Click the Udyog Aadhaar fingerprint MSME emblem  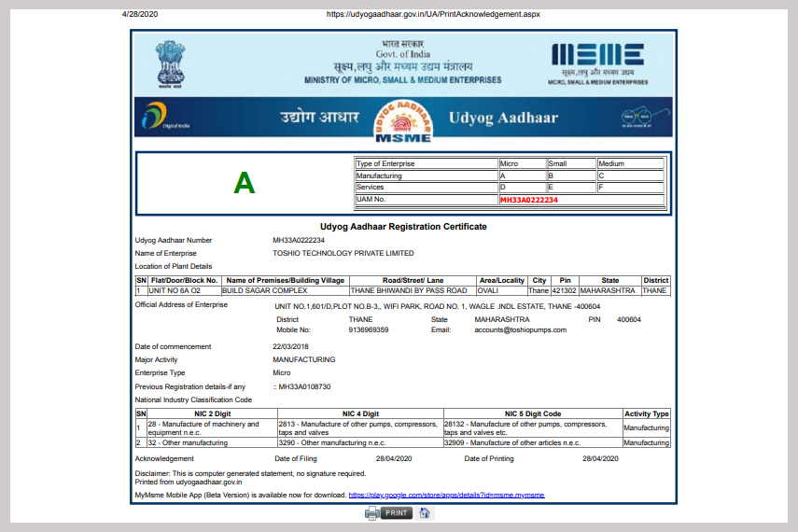(403, 121)
